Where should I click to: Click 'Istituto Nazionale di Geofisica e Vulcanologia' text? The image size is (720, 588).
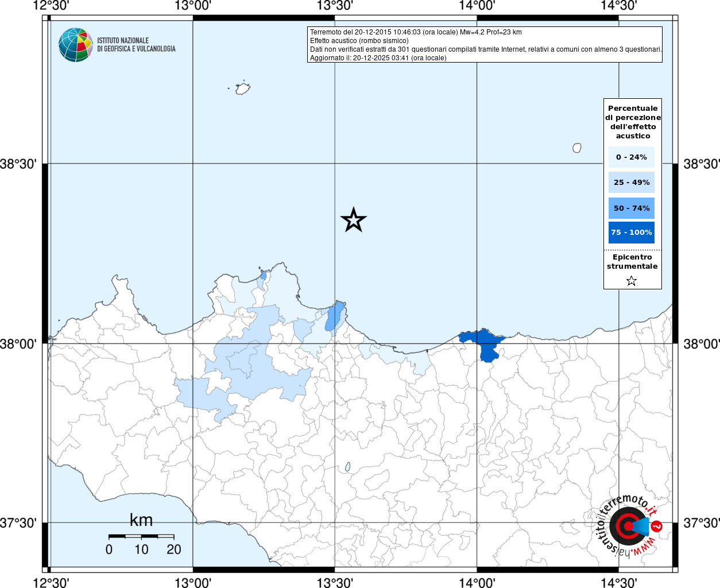tap(136, 45)
